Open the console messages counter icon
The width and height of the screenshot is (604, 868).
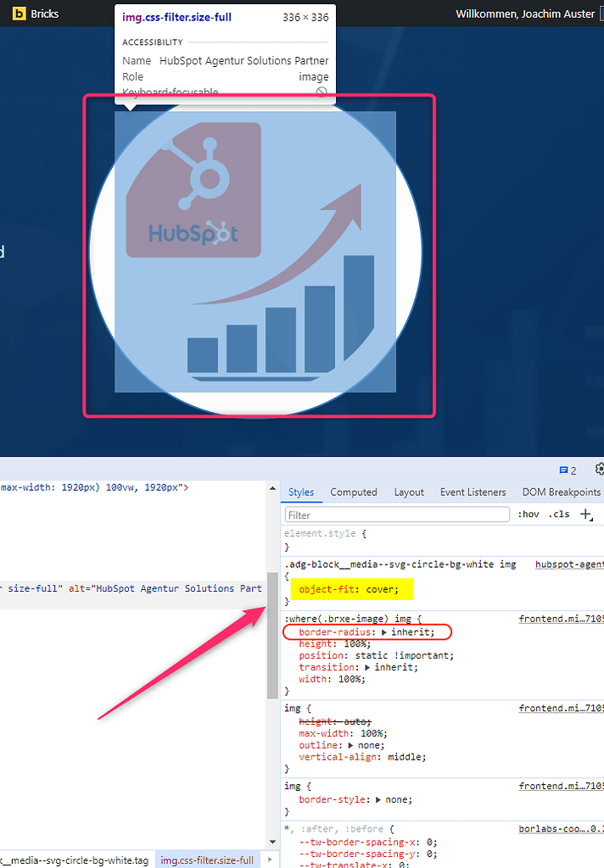[568, 470]
